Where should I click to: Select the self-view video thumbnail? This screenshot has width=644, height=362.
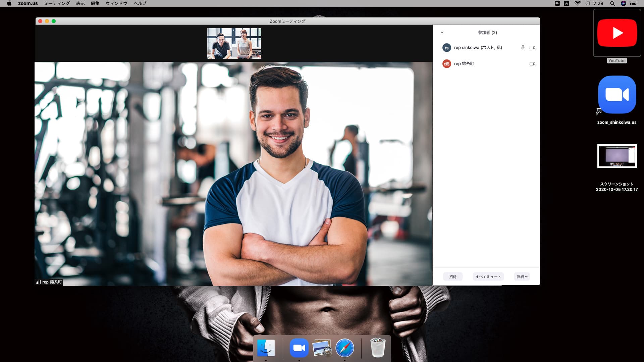[234, 43]
